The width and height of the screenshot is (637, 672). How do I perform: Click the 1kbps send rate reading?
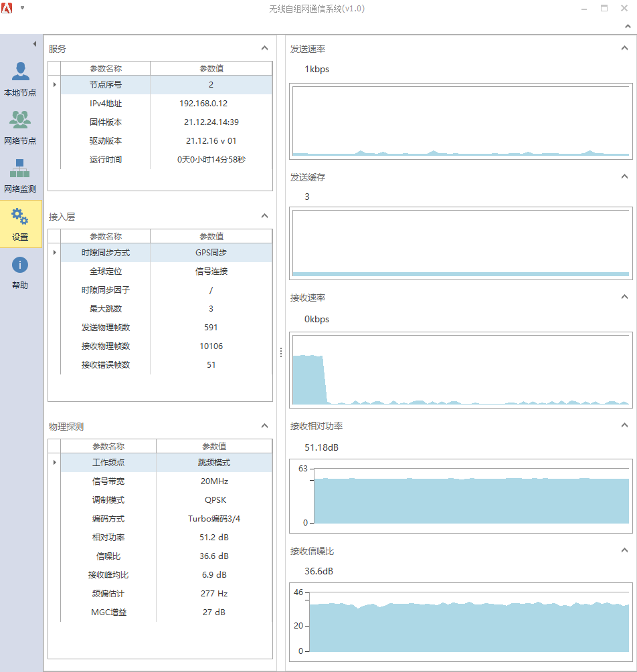[316, 70]
